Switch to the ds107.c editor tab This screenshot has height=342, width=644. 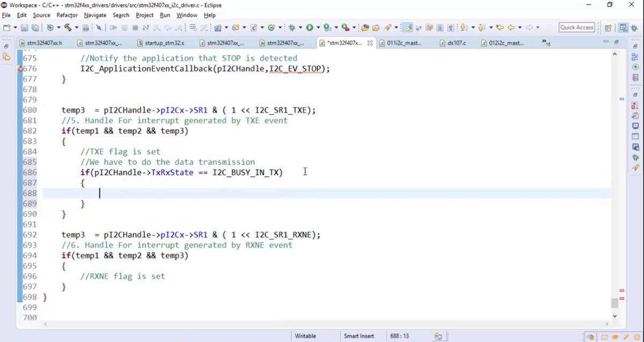click(456, 43)
